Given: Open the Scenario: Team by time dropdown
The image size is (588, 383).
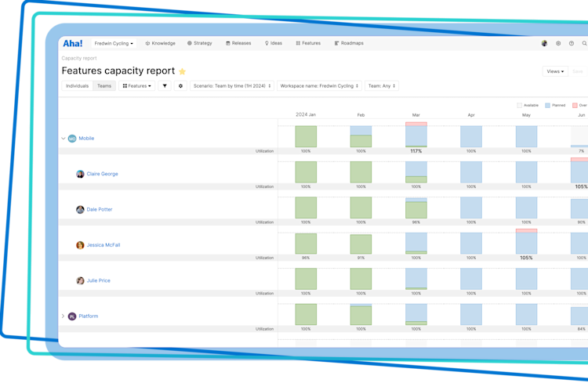Looking at the screenshot, I should (232, 86).
